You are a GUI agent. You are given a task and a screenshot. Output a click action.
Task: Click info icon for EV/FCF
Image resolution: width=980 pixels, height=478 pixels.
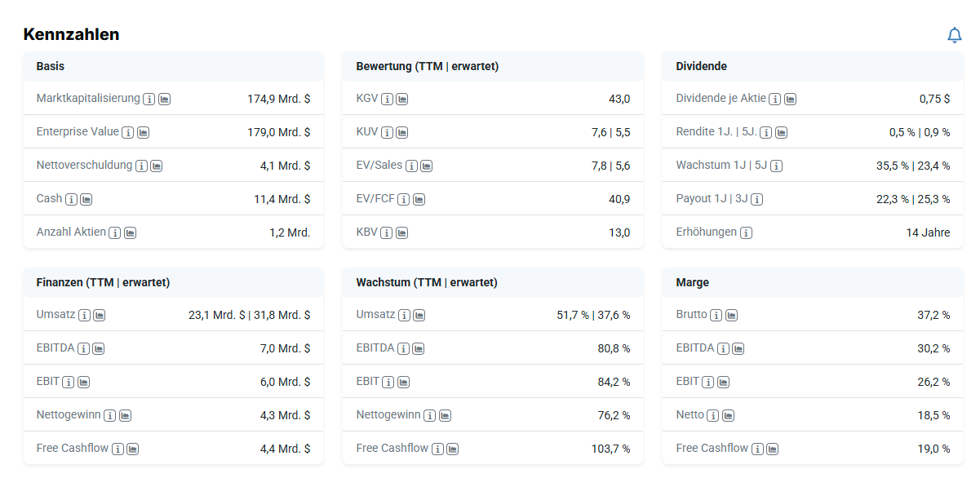(404, 199)
